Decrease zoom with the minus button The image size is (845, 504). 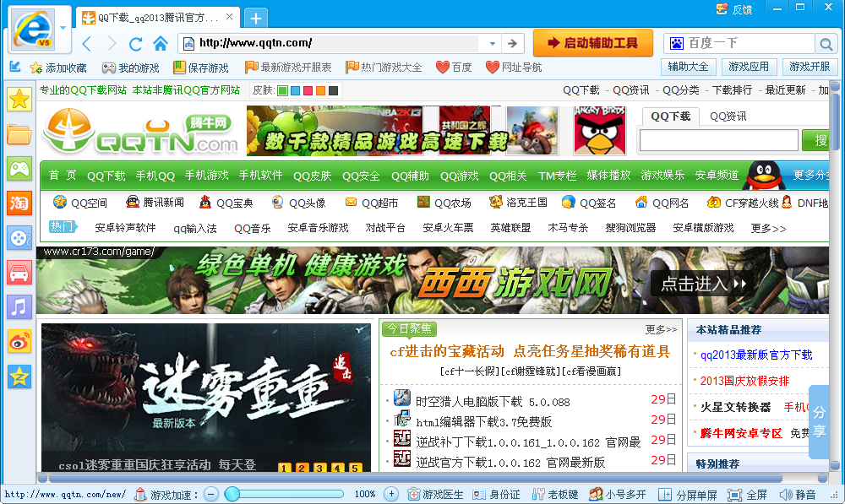(211, 494)
